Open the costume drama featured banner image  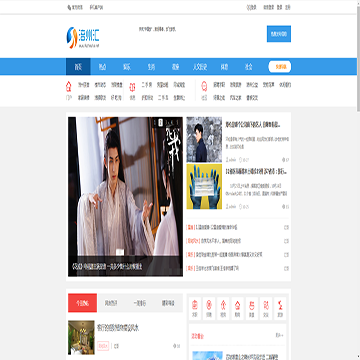coord(125,196)
